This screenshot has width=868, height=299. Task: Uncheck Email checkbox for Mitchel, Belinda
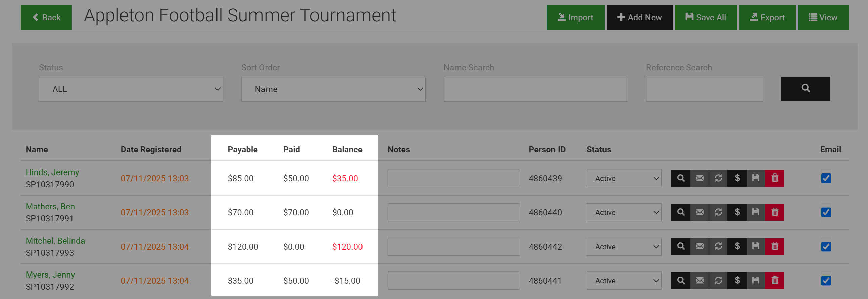(x=826, y=247)
